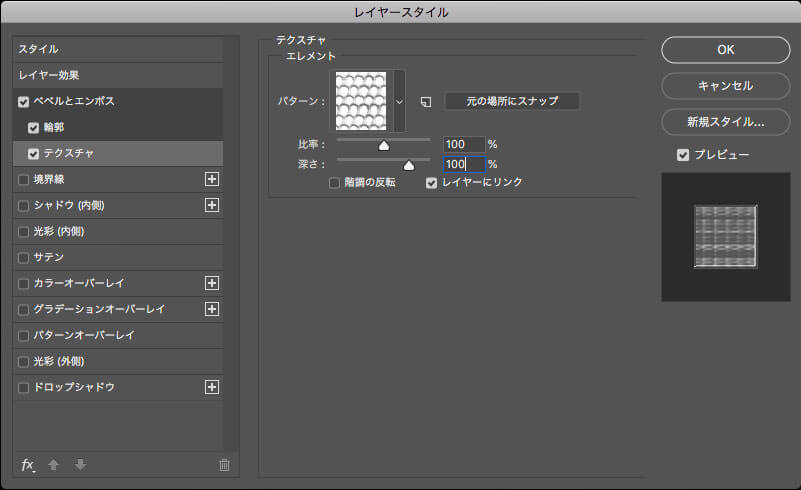The height and width of the screenshot is (490, 801).
Task: Enable the カラーオーバーレイ checkbox
Action: click(23, 284)
